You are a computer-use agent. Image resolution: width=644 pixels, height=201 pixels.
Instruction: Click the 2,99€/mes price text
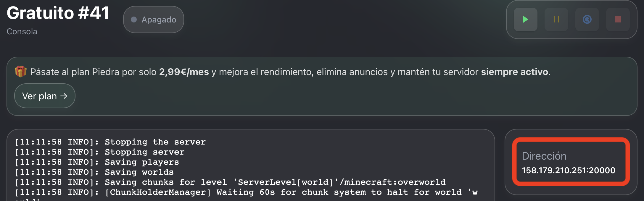tap(184, 72)
